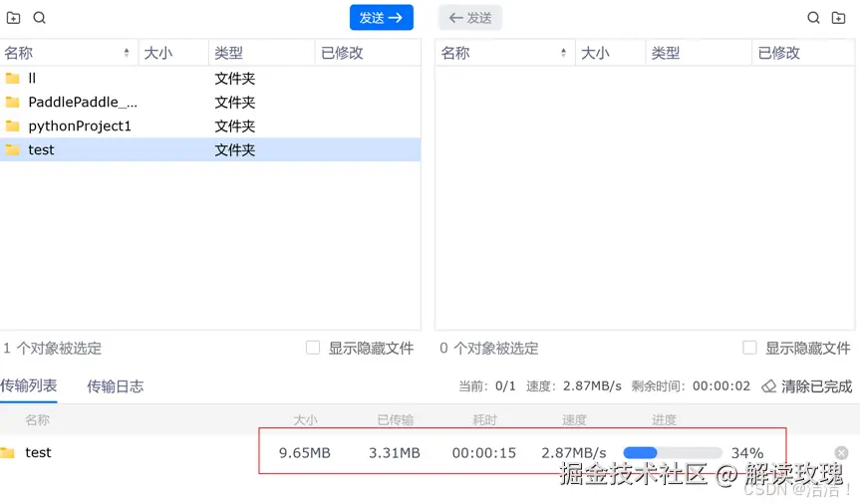Click the new folder icon in right pane
The image size is (860, 504).
839,18
